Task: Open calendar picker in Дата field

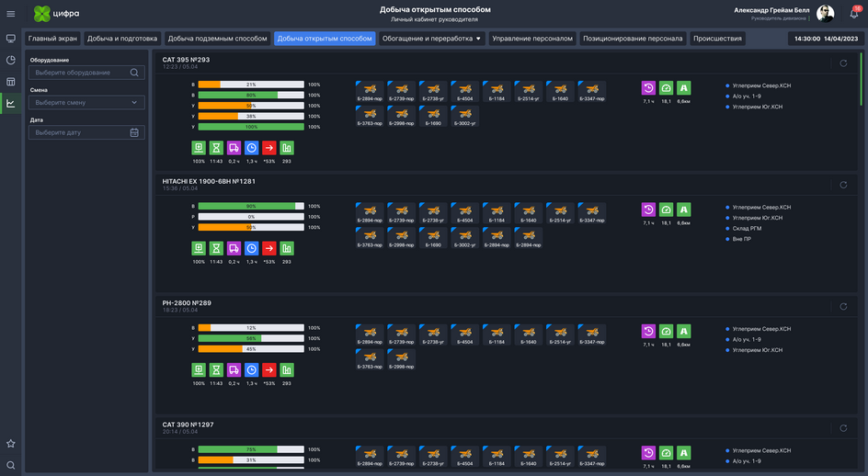Action: [134, 132]
